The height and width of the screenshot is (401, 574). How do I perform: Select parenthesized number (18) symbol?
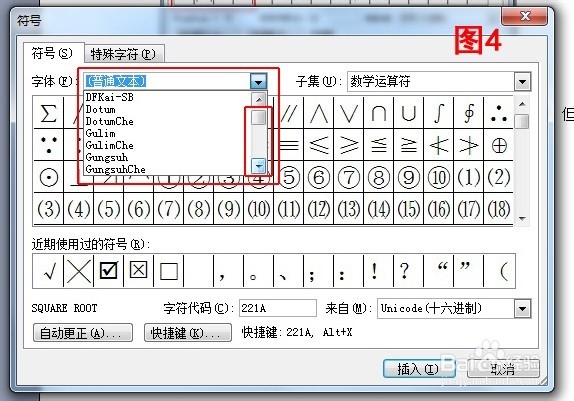click(499, 209)
